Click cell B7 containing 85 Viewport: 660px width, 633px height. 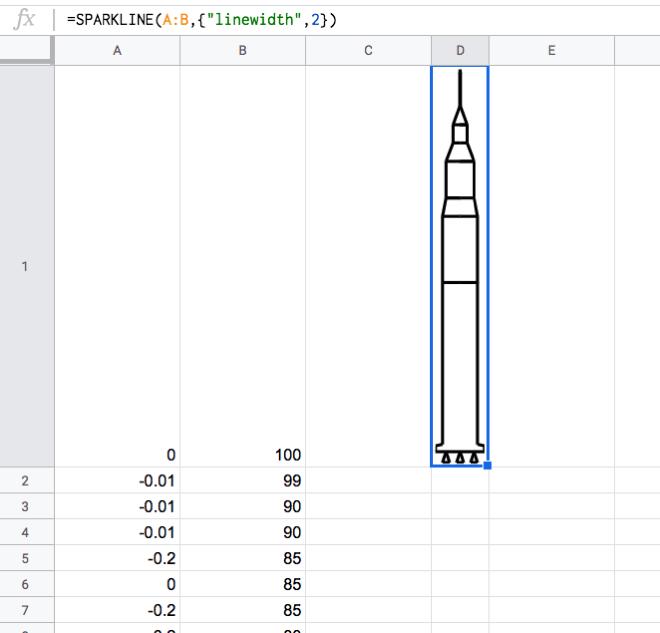(x=242, y=610)
